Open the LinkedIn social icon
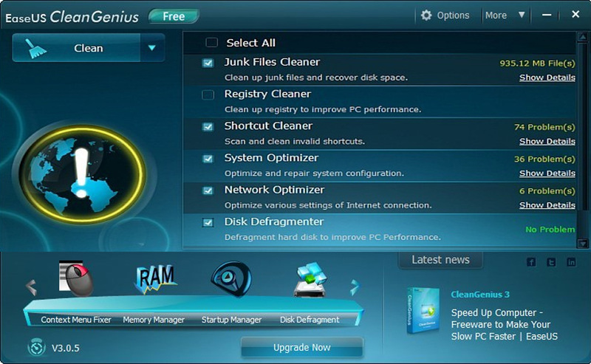 [571, 262]
